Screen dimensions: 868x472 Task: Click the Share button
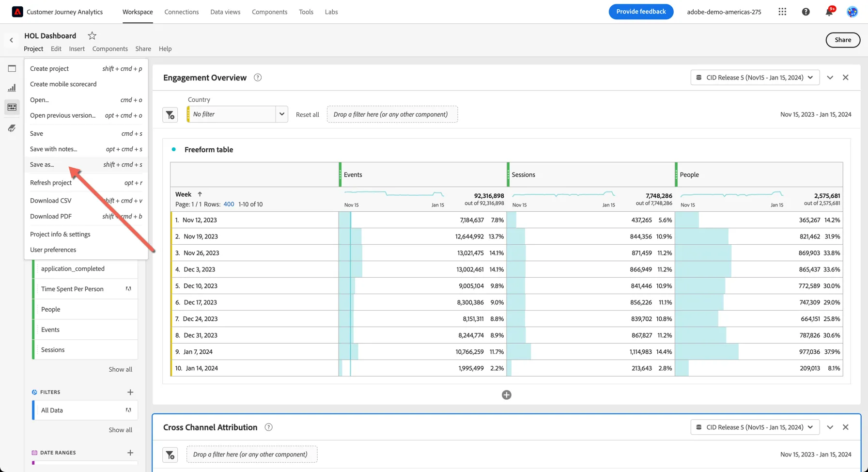pyautogui.click(x=843, y=40)
